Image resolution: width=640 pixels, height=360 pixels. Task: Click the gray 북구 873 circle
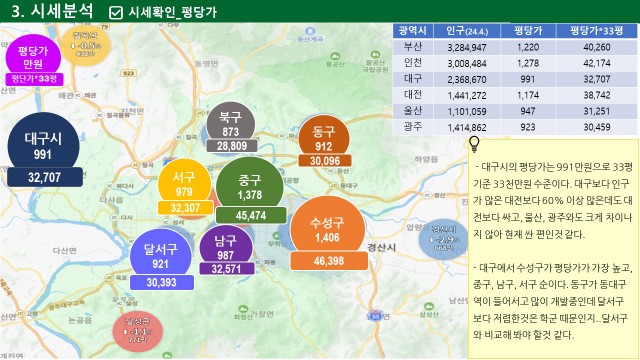point(231,124)
